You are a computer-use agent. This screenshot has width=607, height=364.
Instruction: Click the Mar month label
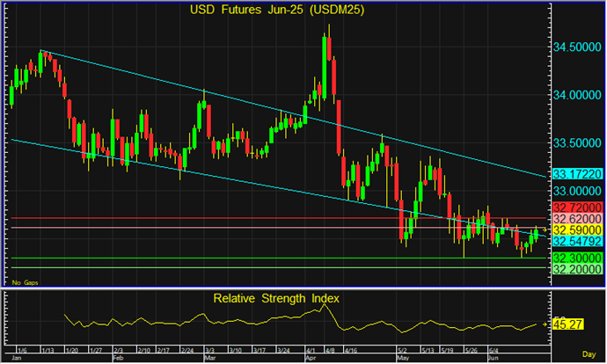(x=210, y=358)
